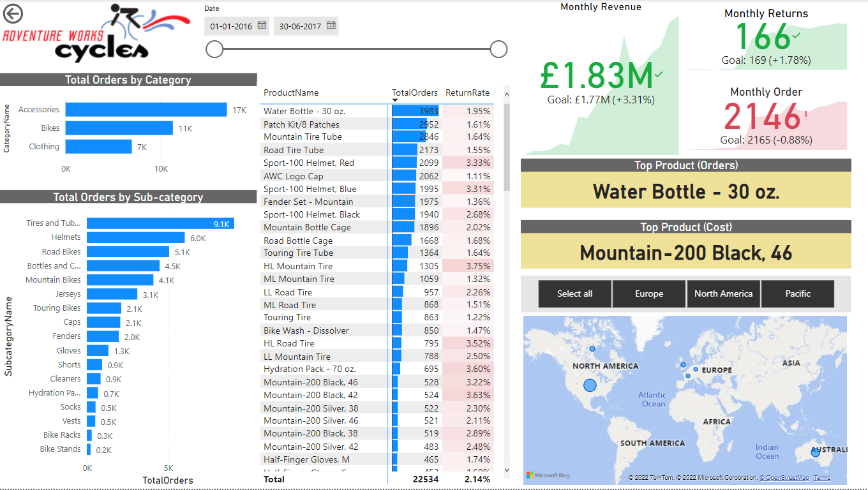This screenshot has height=490, width=868.
Task: Toggle the Europe region filter
Action: click(649, 293)
